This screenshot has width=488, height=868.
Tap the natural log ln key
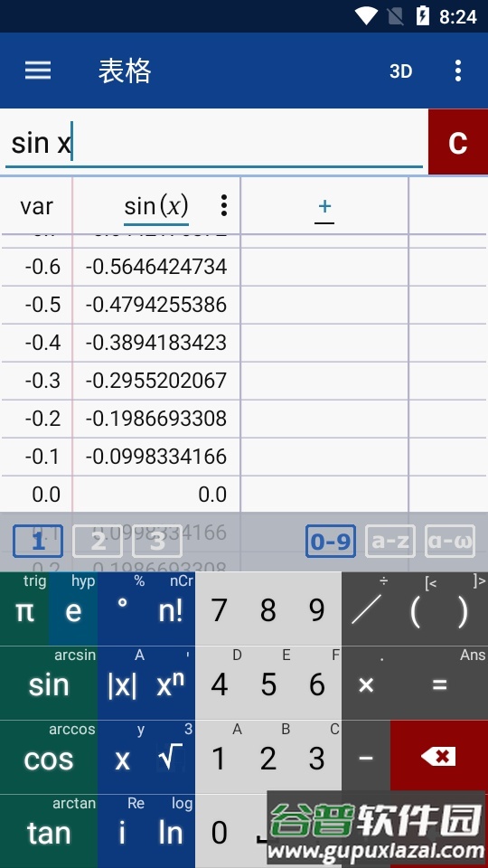171,832
